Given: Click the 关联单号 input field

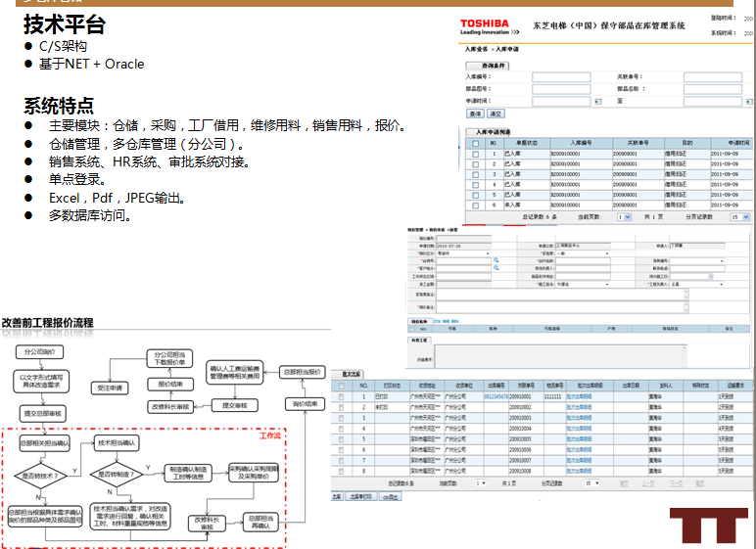Looking at the screenshot, I should [713, 77].
